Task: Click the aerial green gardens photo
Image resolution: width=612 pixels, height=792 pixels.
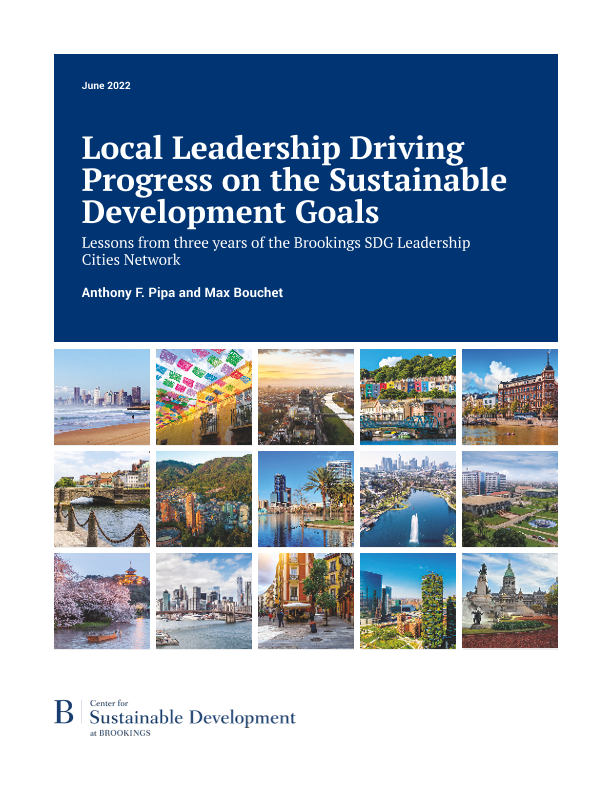Action: click(x=510, y=499)
